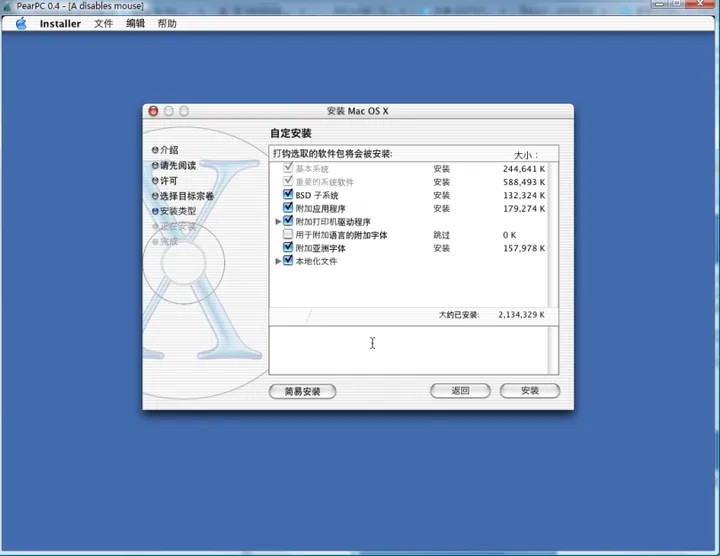The width and height of the screenshot is (720, 556).
Task: Click the package list vertical scrollbar
Action: coord(553,234)
